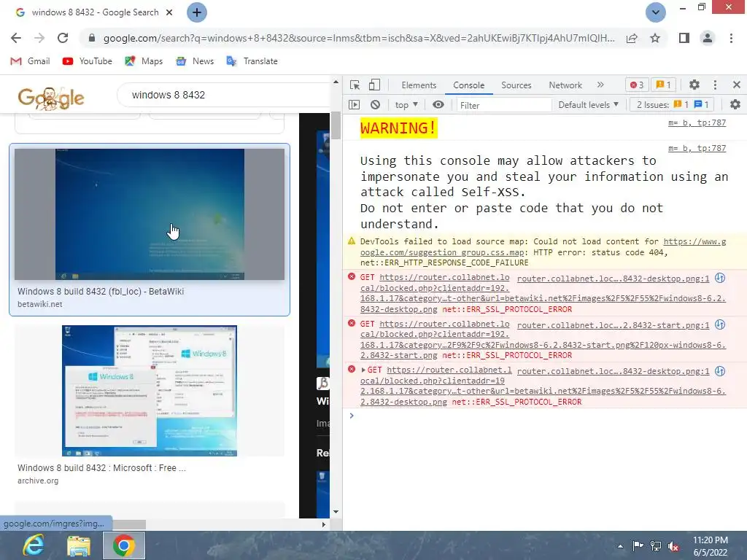Open the archive.org Windows 8 build thumbnail

click(x=150, y=391)
